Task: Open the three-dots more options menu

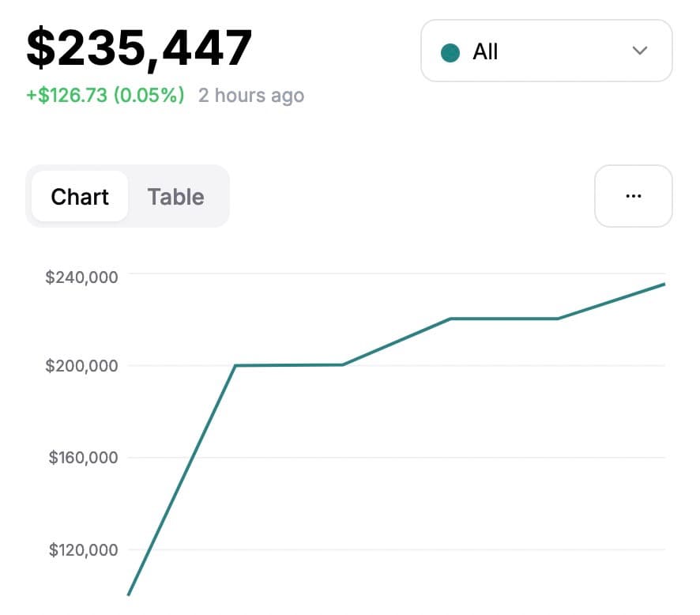Action: pos(633,196)
